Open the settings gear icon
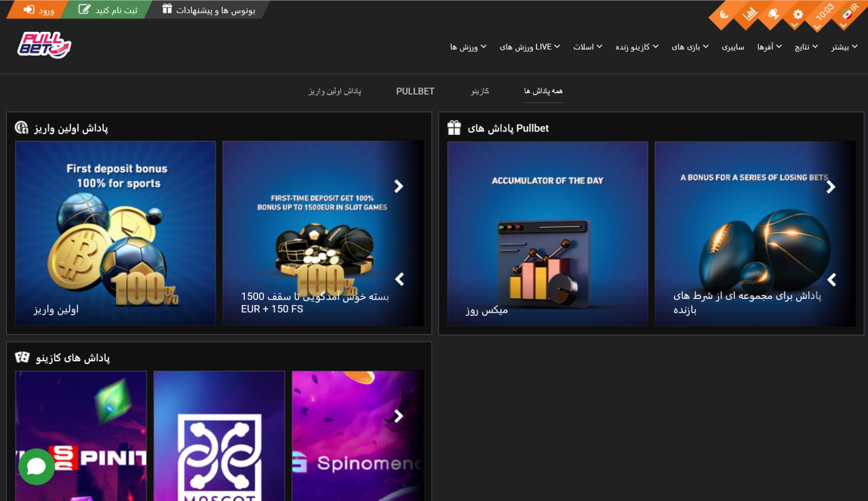The height and width of the screenshot is (501, 868). pyautogui.click(x=797, y=14)
